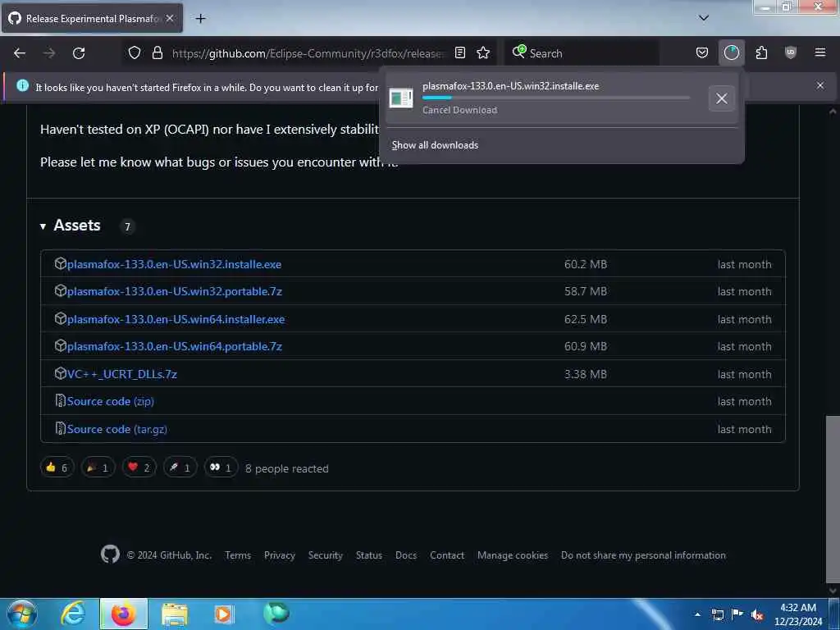Screen dimensions: 840x630
Task: Toggle the thumbs up reaction
Action: point(57,468)
